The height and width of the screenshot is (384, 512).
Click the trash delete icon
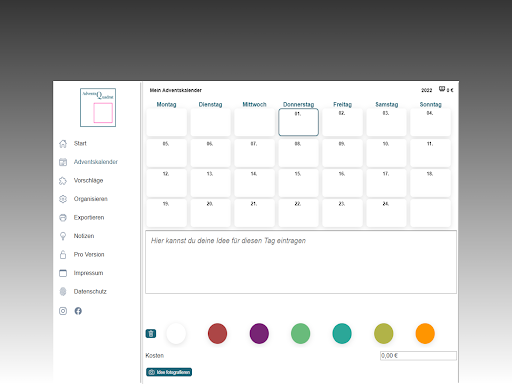point(151,333)
